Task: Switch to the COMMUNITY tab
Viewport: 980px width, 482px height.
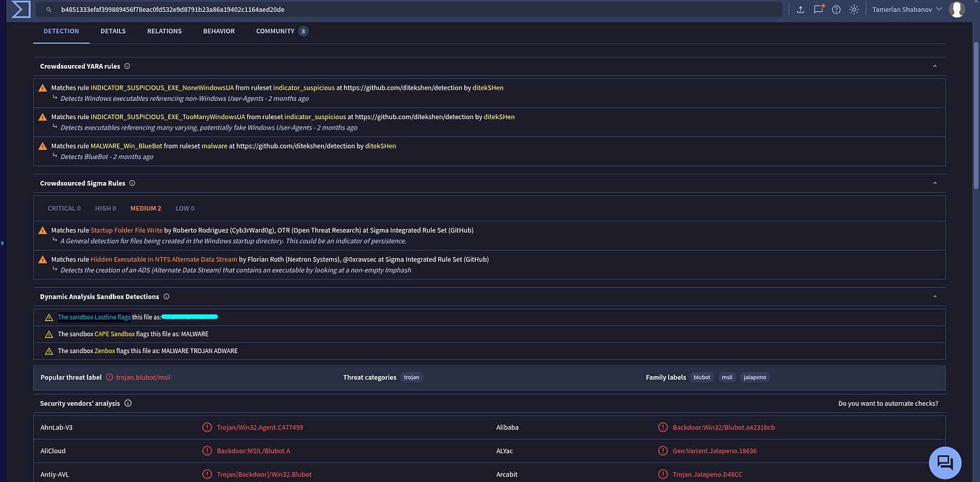Action: (x=282, y=32)
